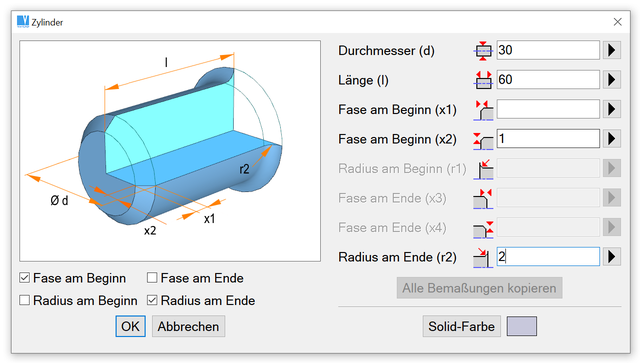The height and width of the screenshot is (363, 640).
Task: Click the Zylinder app icon in title bar
Action: click(x=23, y=22)
